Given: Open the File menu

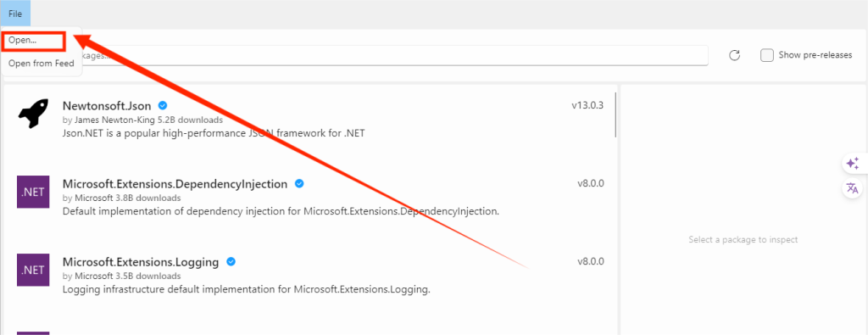Looking at the screenshot, I should [x=15, y=14].
